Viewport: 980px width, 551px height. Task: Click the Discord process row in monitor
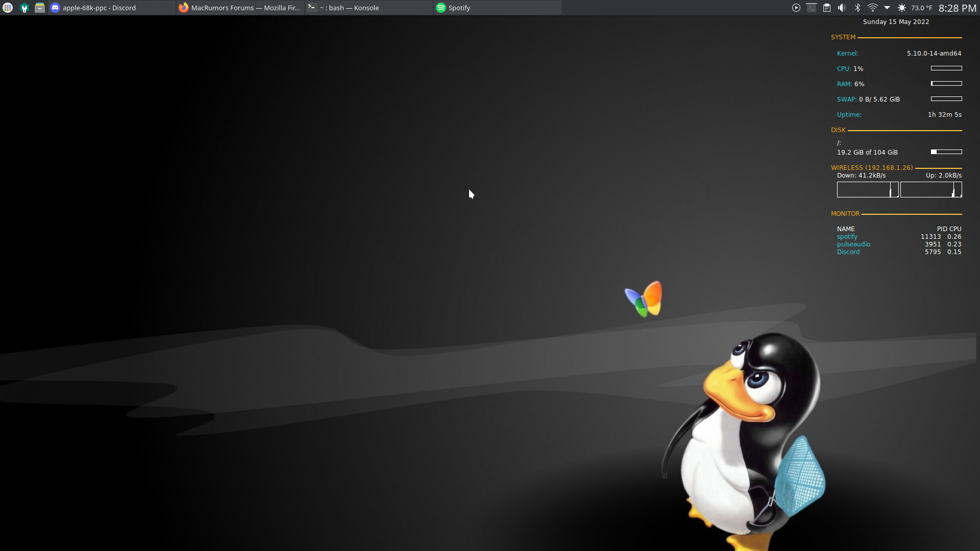(x=899, y=252)
